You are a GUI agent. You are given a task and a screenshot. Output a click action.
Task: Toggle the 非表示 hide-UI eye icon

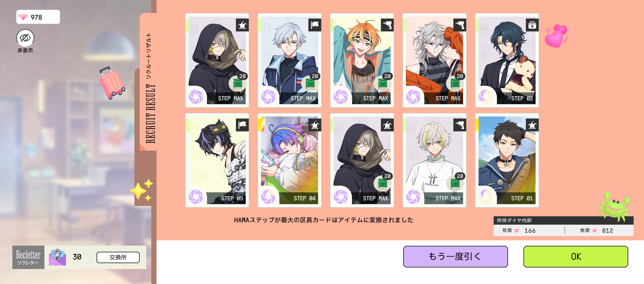[25, 38]
